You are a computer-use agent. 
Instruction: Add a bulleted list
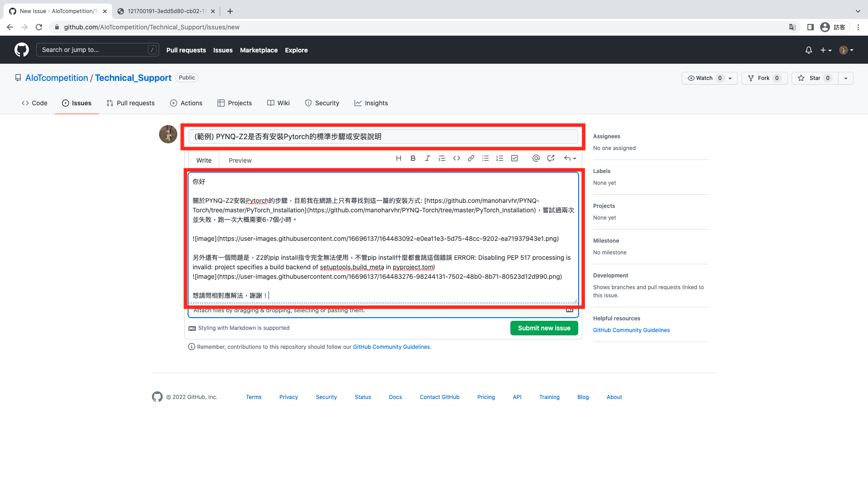click(485, 158)
